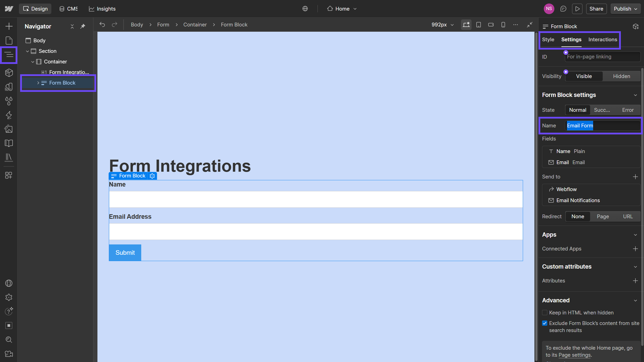Select the mobile landscape breakpoint icon
This screenshot has width=644, height=362.
click(x=491, y=25)
